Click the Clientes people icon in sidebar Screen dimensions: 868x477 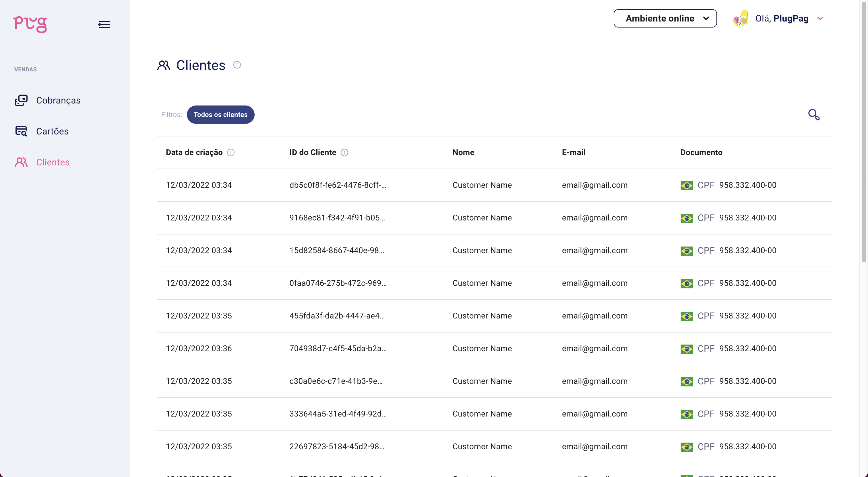(22, 162)
